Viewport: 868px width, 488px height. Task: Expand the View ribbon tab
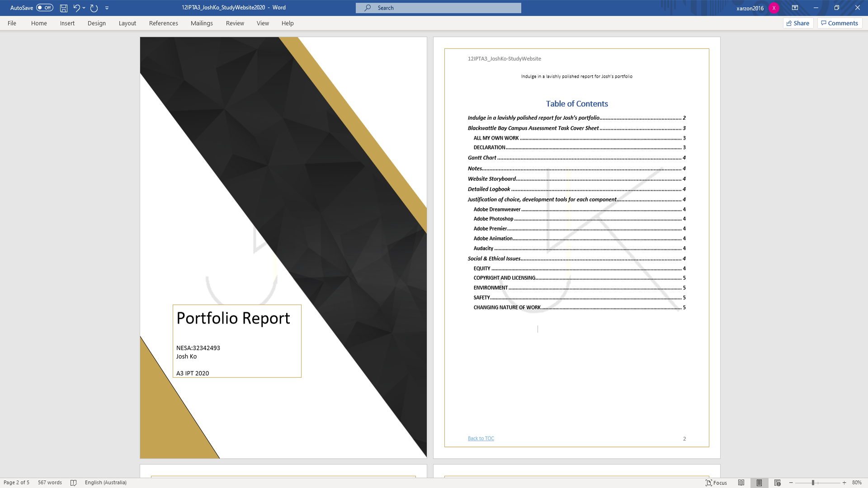[262, 23]
